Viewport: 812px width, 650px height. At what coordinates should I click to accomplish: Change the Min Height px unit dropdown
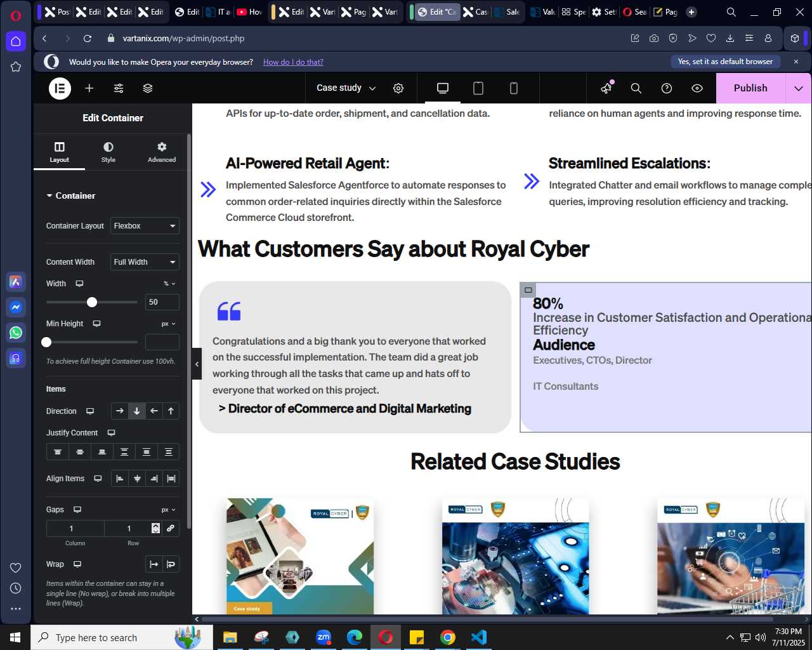click(x=168, y=324)
